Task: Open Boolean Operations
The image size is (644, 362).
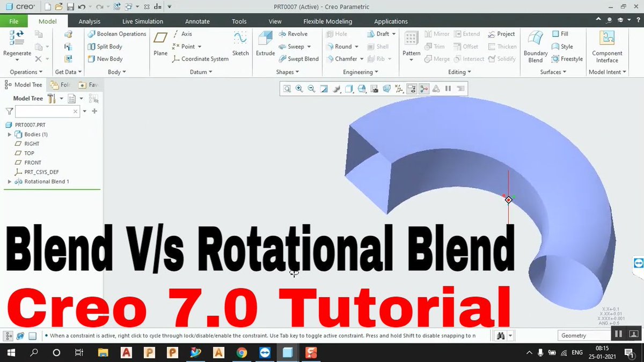Action: point(117,33)
